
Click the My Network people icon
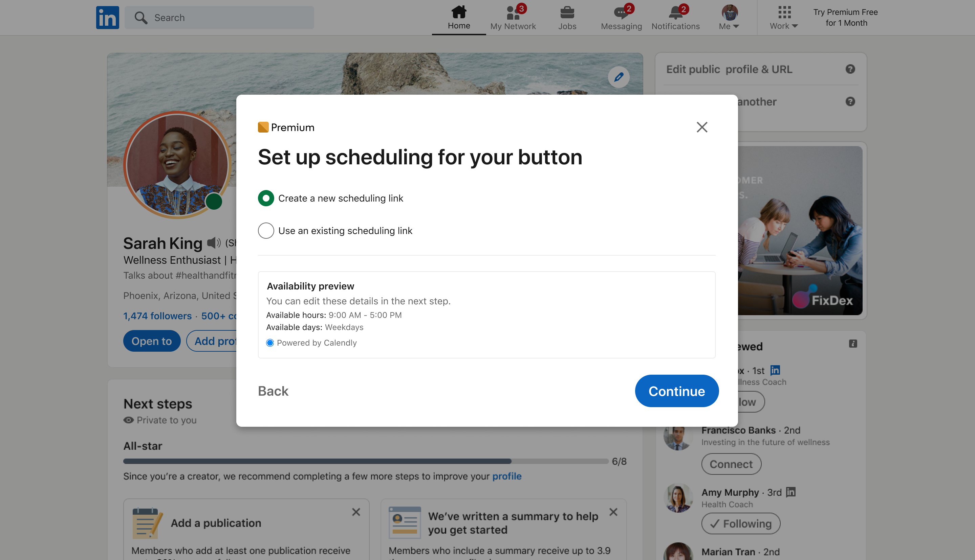(x=513, y=13)
